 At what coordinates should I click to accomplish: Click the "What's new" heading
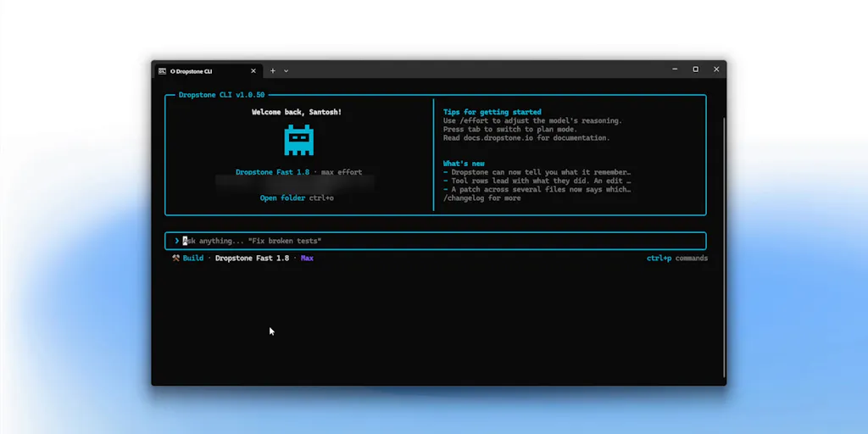point(464,164)
